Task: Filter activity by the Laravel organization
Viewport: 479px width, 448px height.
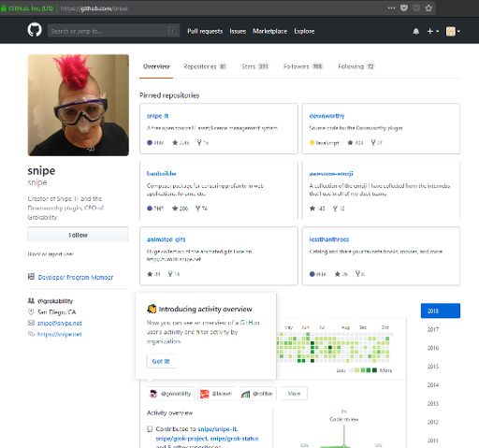Action: tap(217, 394)
